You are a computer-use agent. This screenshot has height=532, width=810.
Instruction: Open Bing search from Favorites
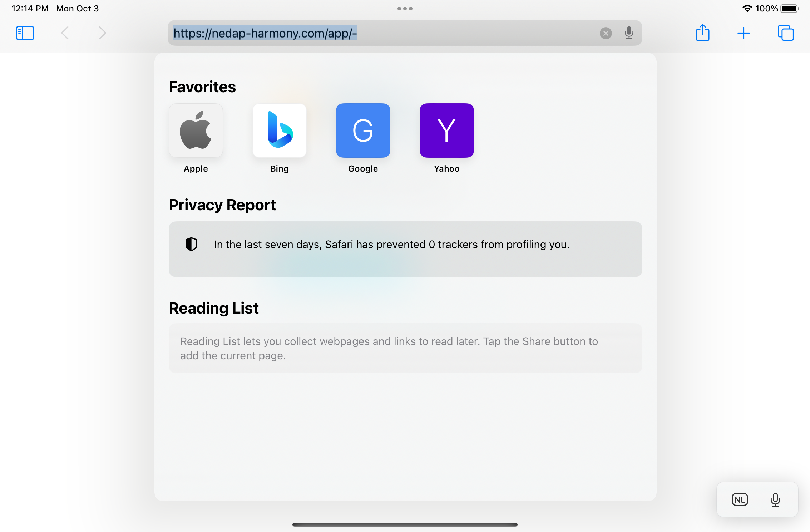point(280,130)
